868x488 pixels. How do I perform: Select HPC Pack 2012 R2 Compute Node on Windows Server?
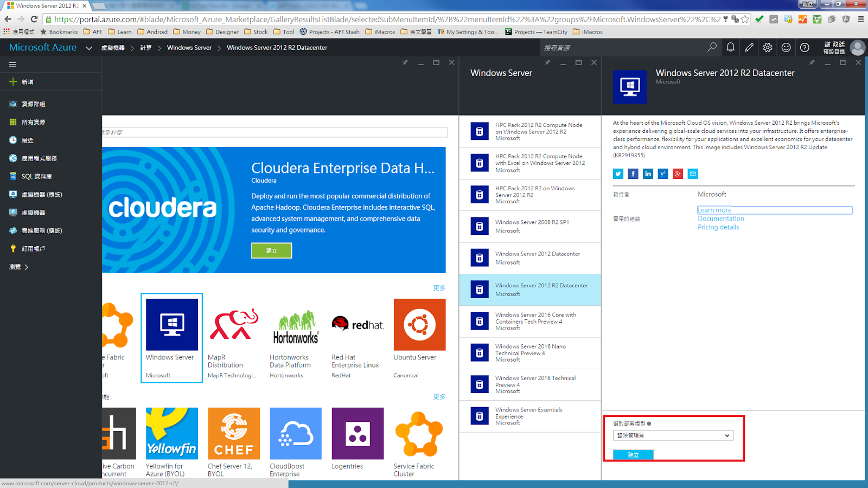(530, 132)
